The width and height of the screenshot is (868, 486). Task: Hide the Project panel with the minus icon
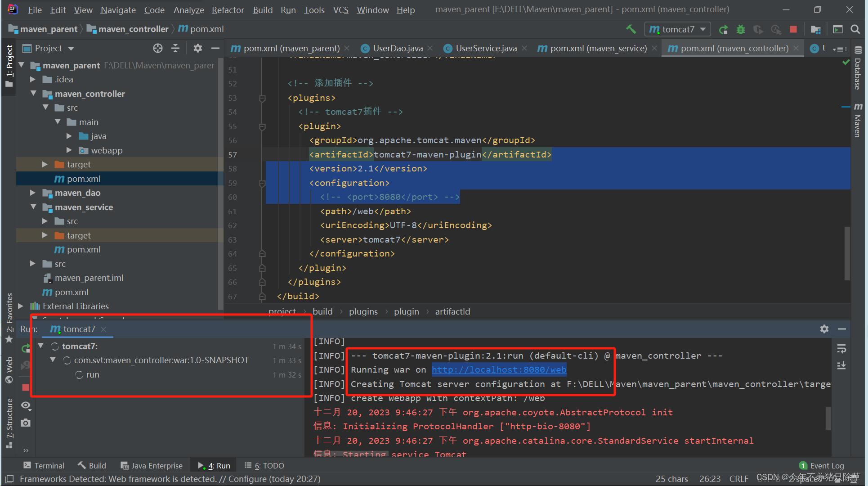tap(215, 48)
